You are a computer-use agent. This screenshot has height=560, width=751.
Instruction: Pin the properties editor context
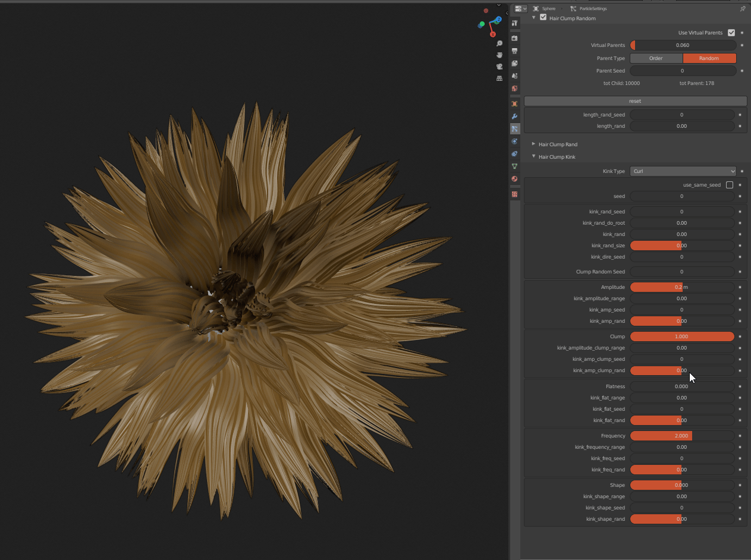pyautogui.click(x=742, y=9)
